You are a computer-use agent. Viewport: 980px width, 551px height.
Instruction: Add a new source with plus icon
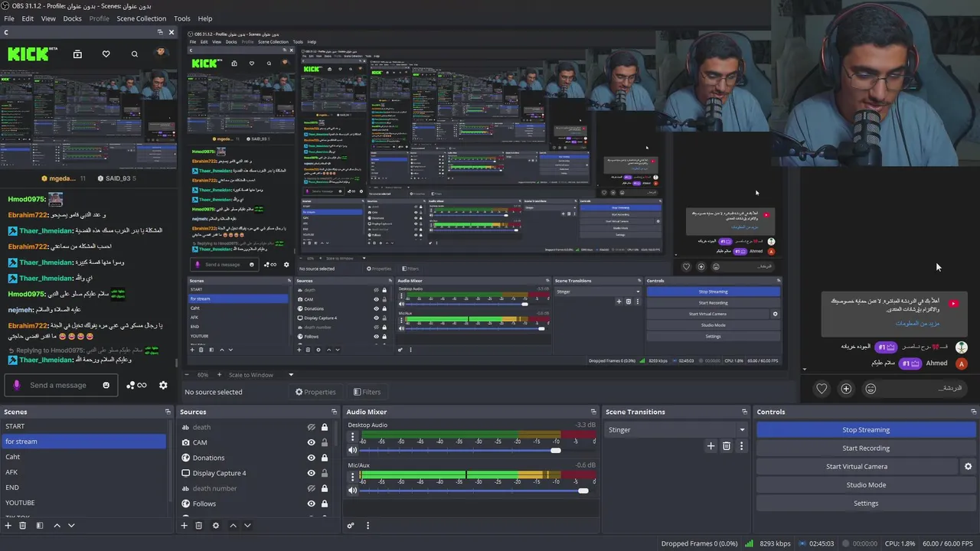click(184, 525)
